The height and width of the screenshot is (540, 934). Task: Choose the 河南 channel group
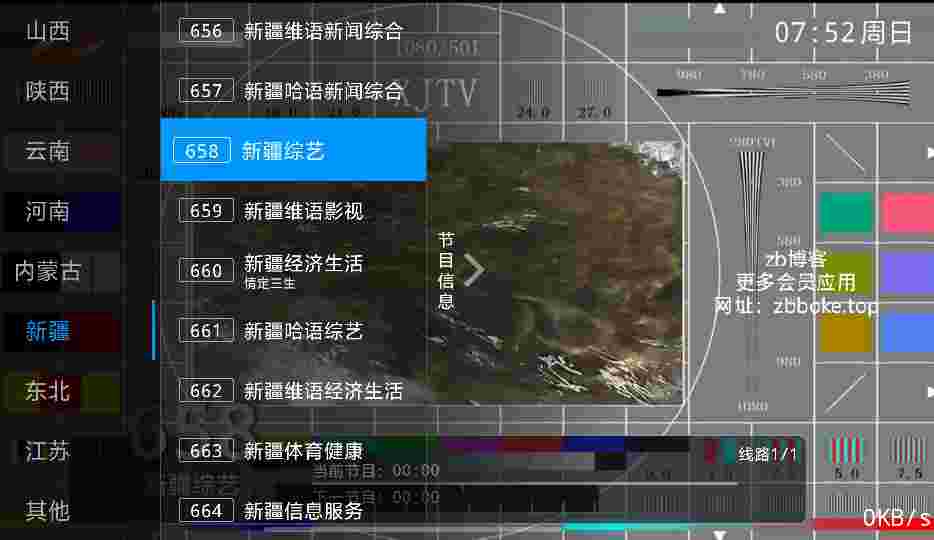[48, 211]
